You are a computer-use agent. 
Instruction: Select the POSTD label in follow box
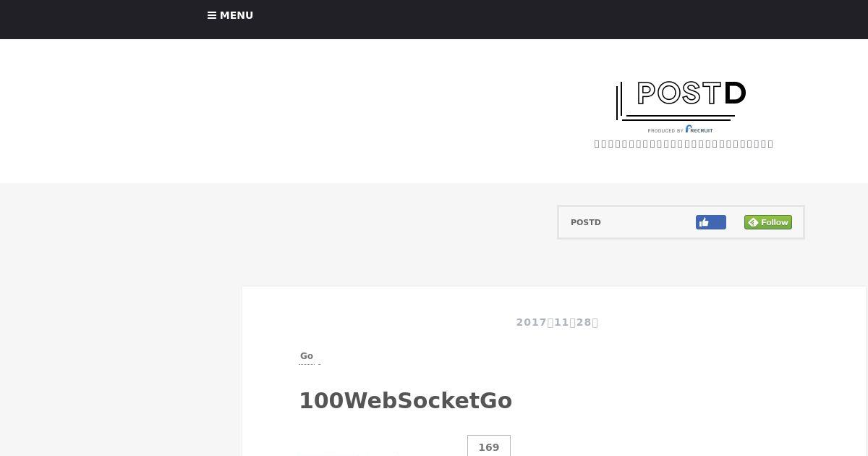pos(586,222)
